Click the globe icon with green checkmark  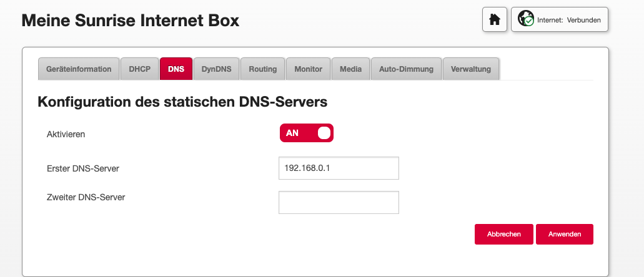[525, 19]
